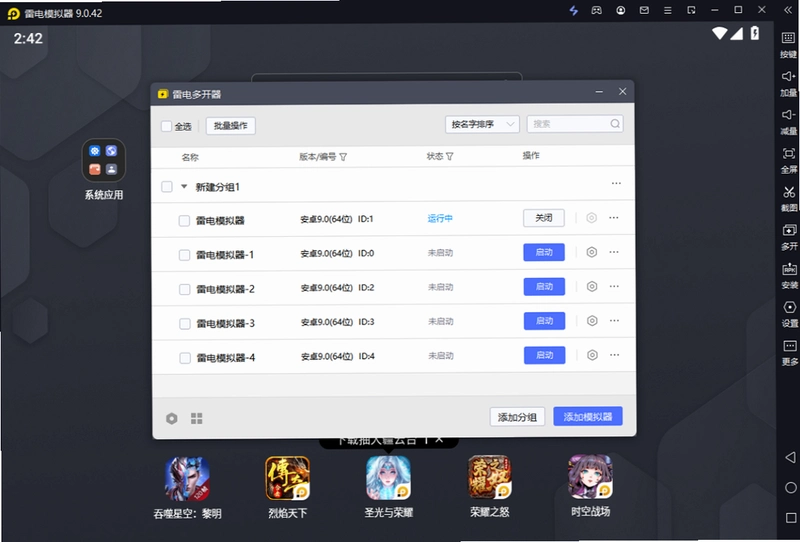The width and height of the screenshot is (800, 542).
Task: Open settings gear for 雷电模拟器-3
Action: pyautogui.click(x=592, y=321)
